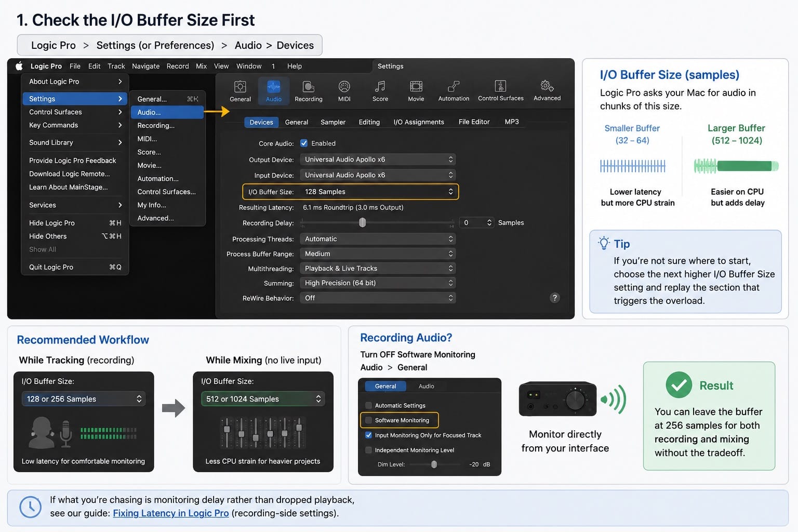
Task: Open the File menu
Action: (75, 66)
